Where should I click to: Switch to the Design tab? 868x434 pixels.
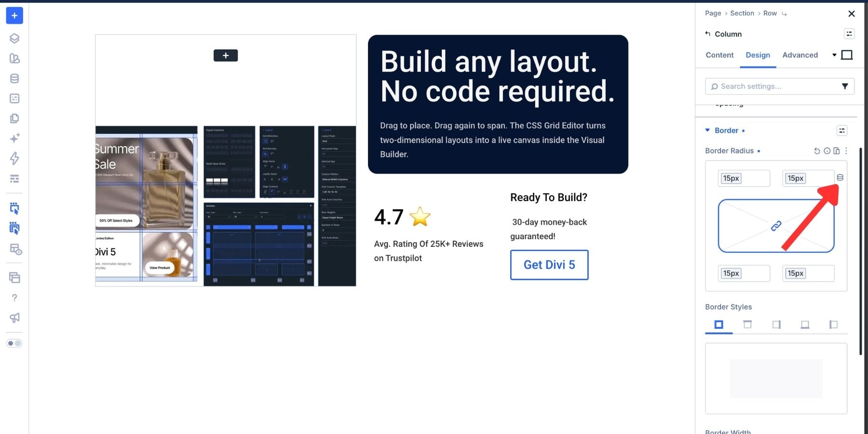(758, 55)
